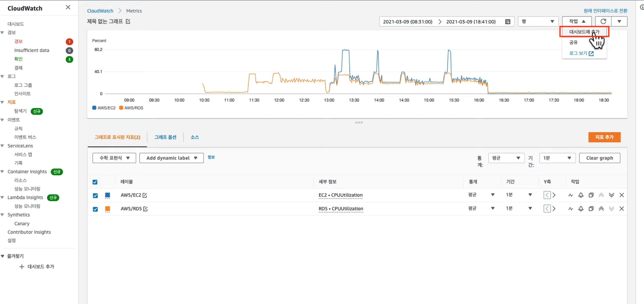Move AWS/RDS row up with arrow icon

(601, 209)
